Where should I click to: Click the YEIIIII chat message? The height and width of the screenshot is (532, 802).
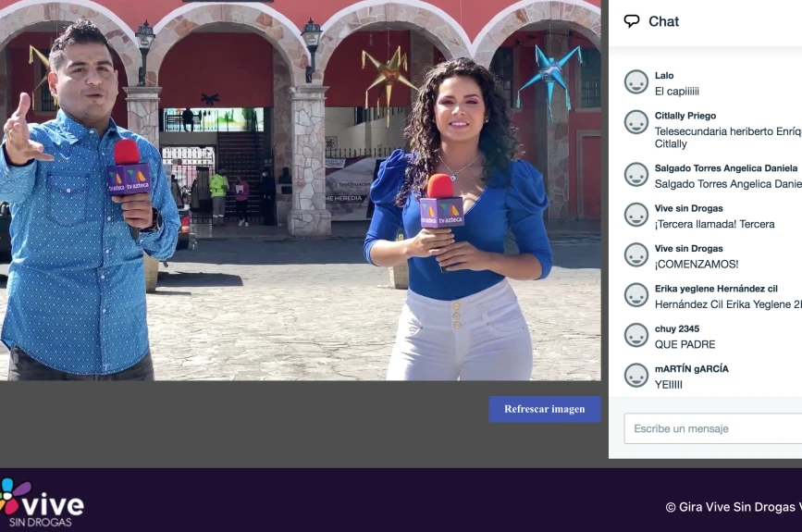(x=669, y=385)
